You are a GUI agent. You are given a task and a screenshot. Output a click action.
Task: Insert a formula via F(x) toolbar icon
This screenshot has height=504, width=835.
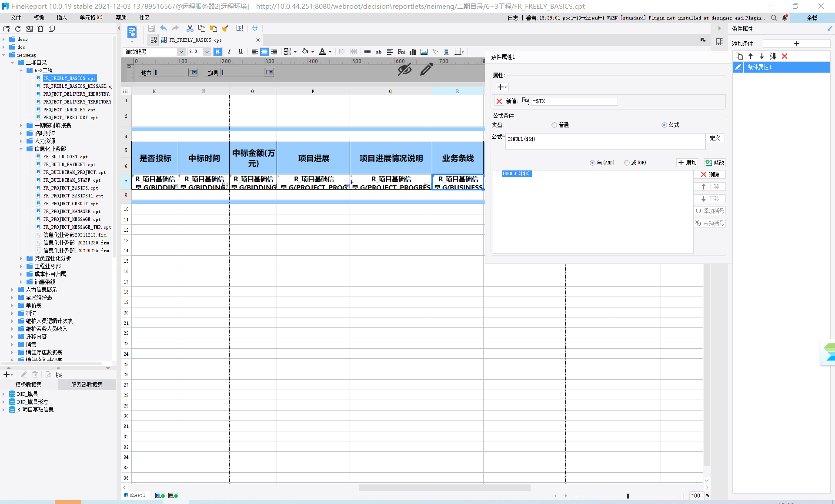point(401,52)
